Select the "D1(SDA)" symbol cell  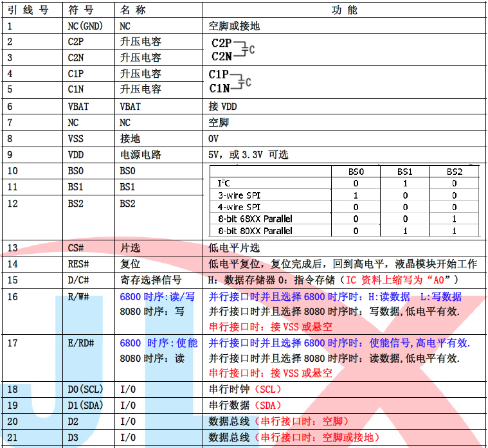[85, 406]
